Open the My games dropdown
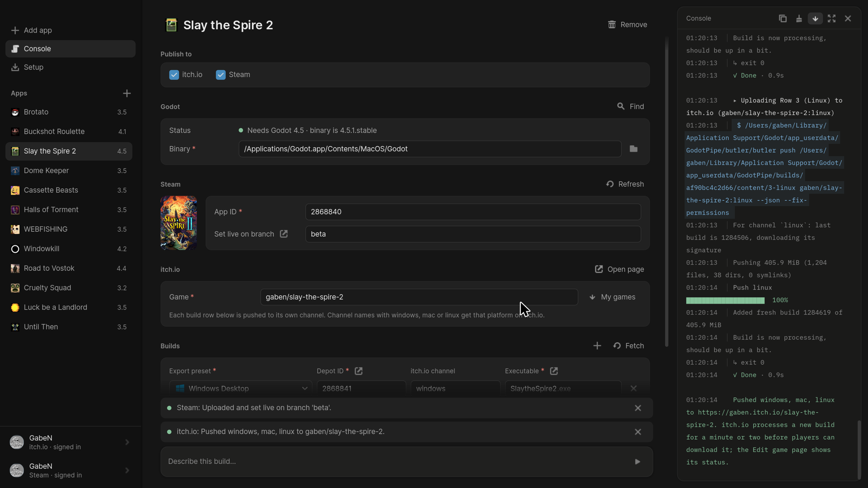 [x=613, y=297]
